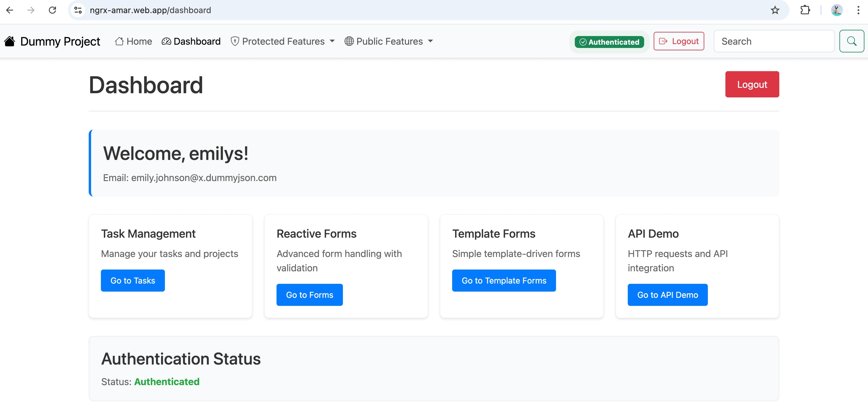The width and height of the screenshot is (868, 411).
Task: Open Chrome three-dot menu
Action: click(x=858, y=10)
